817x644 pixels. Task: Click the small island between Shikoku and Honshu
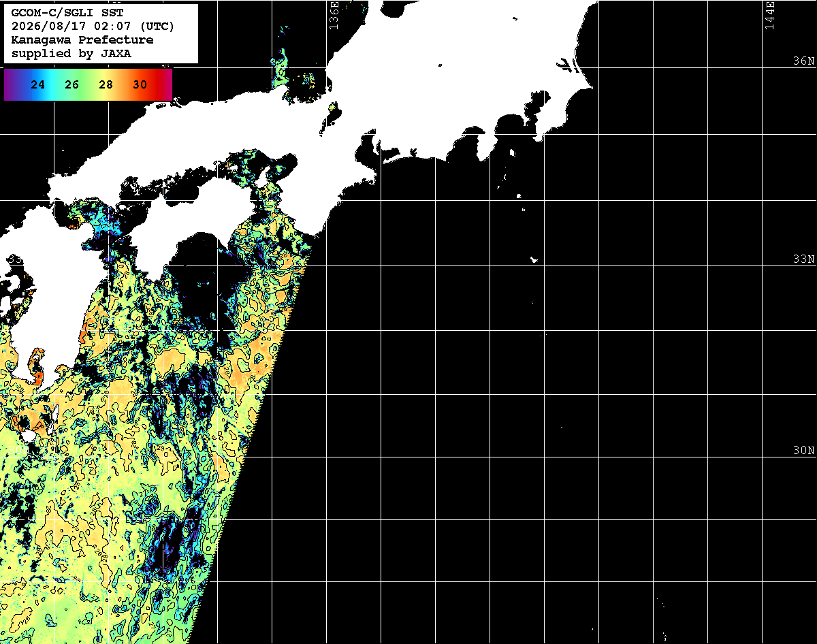(x=264, y=177)
